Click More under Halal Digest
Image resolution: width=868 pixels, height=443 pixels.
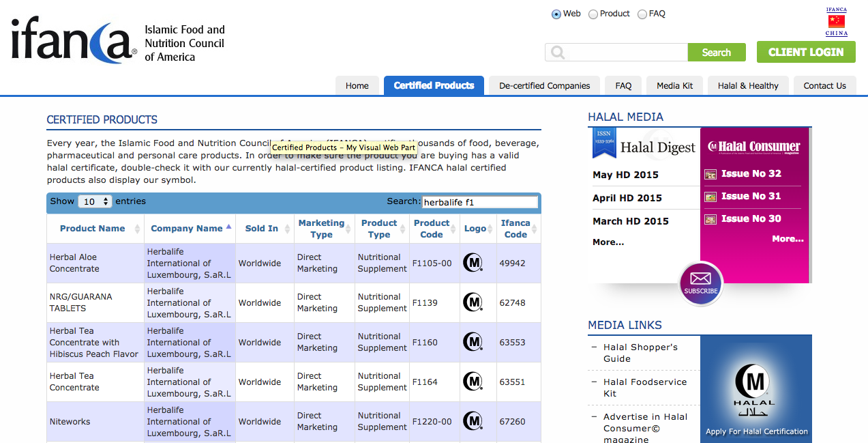[x=608, y=242]
